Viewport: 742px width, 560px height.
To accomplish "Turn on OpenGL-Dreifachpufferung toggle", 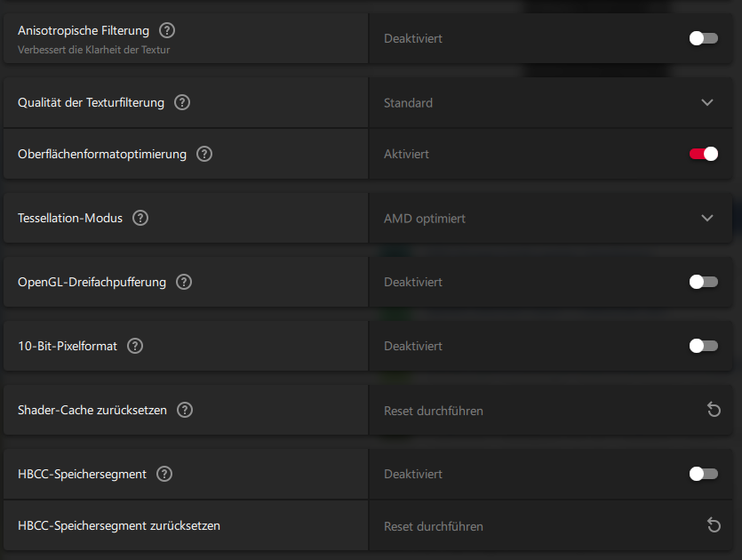I will (703, 282).
